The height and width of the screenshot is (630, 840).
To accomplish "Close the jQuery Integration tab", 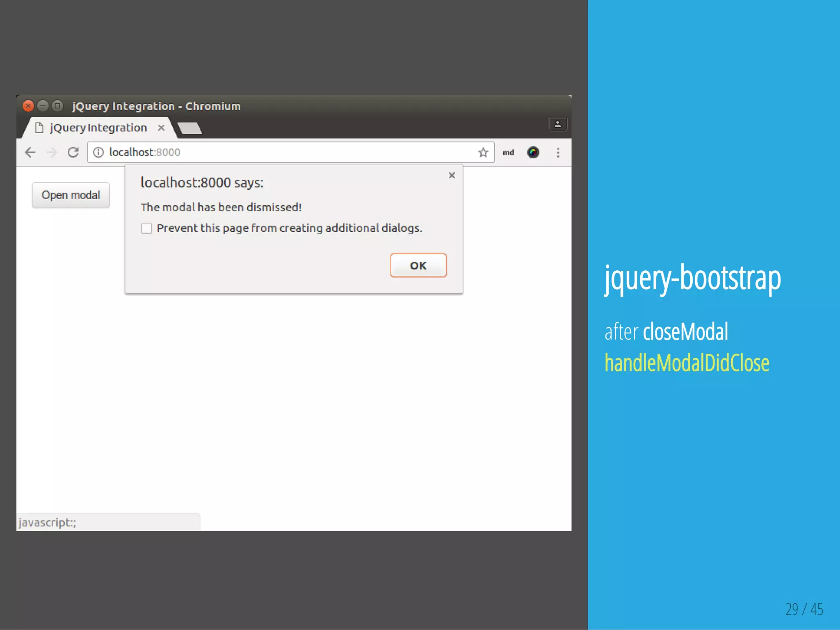I will pyautogui.click(x=162, y=128).
